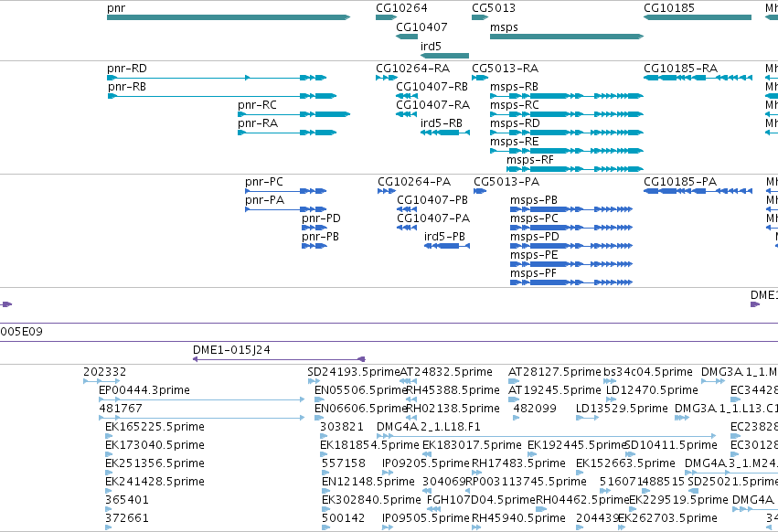
Task: Select the ird5-PB protein label
Action: click(x=444, y=237)
